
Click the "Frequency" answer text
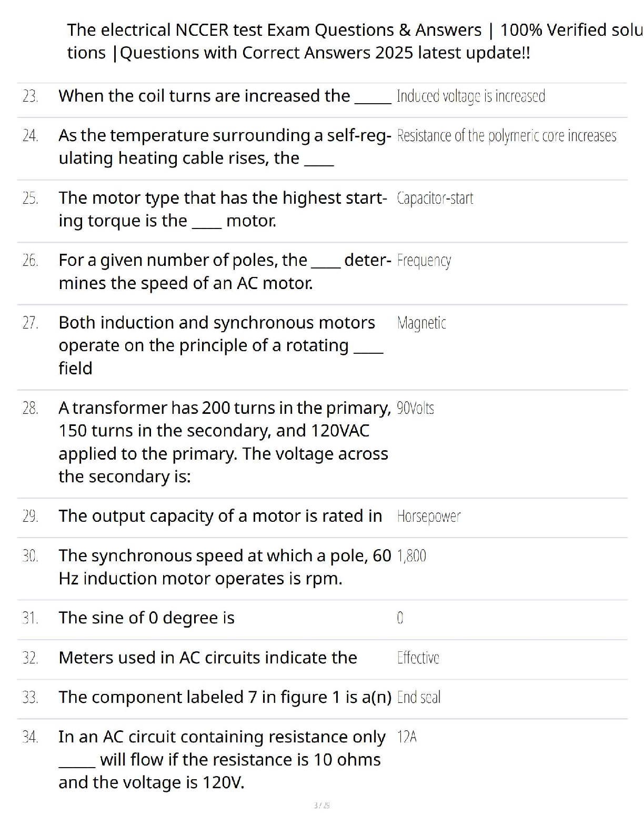[424, 261]
